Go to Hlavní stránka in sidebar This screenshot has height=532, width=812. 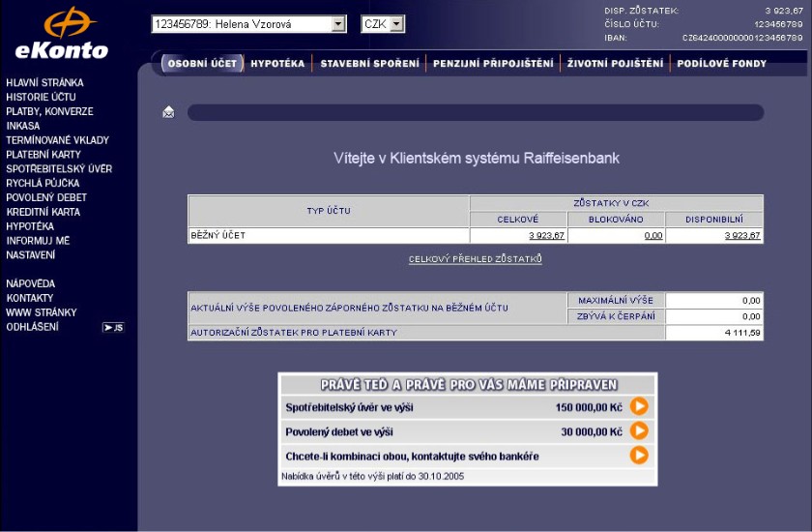44,82
